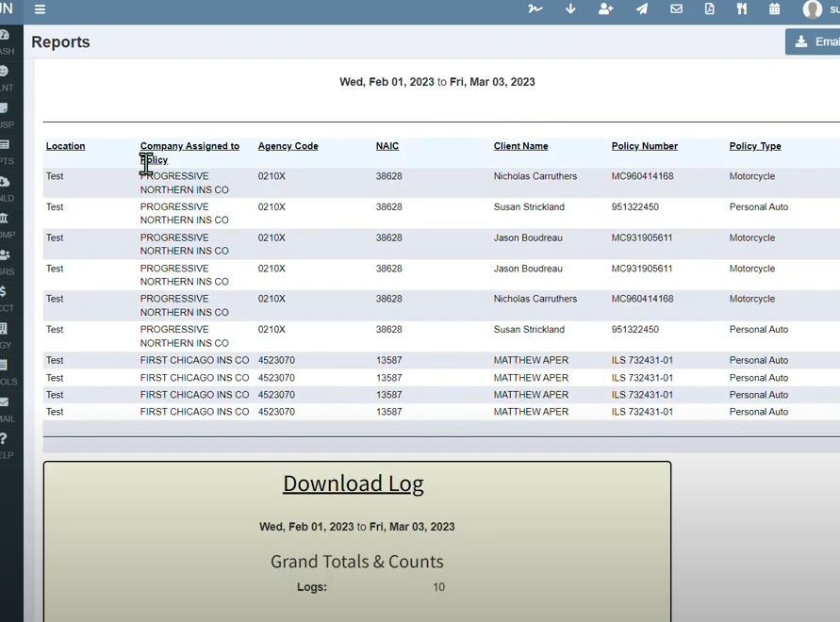Click the Logs: label

tap(312, 587)
